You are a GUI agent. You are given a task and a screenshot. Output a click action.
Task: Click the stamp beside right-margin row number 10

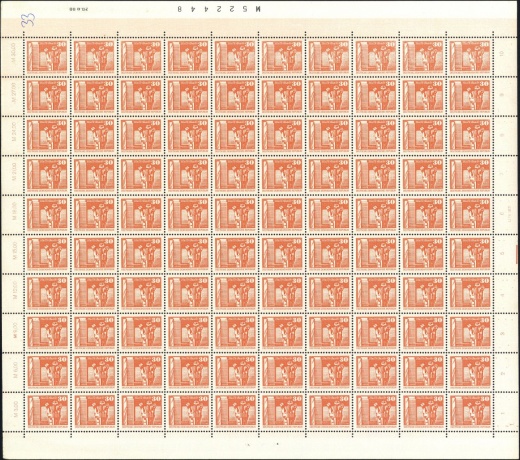pos(470,56)
